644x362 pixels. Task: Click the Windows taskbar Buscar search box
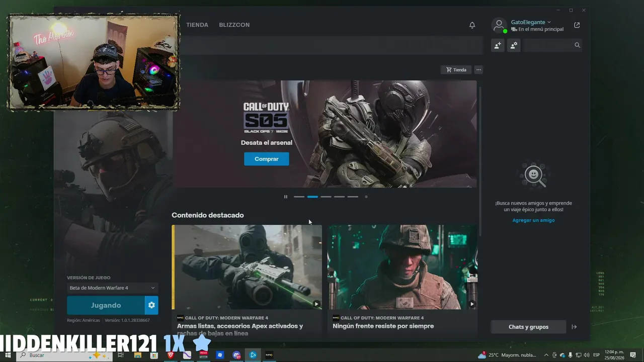pos(64,355)
